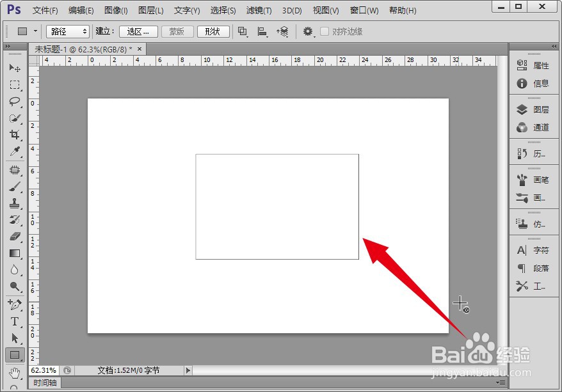Open the 窗口(W) menu
The image size is (562, 392).
[364, 11]
